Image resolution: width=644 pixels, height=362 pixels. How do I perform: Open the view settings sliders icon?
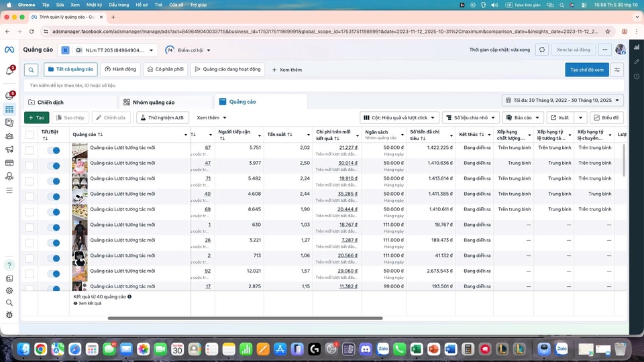click(x=617, y=70)
